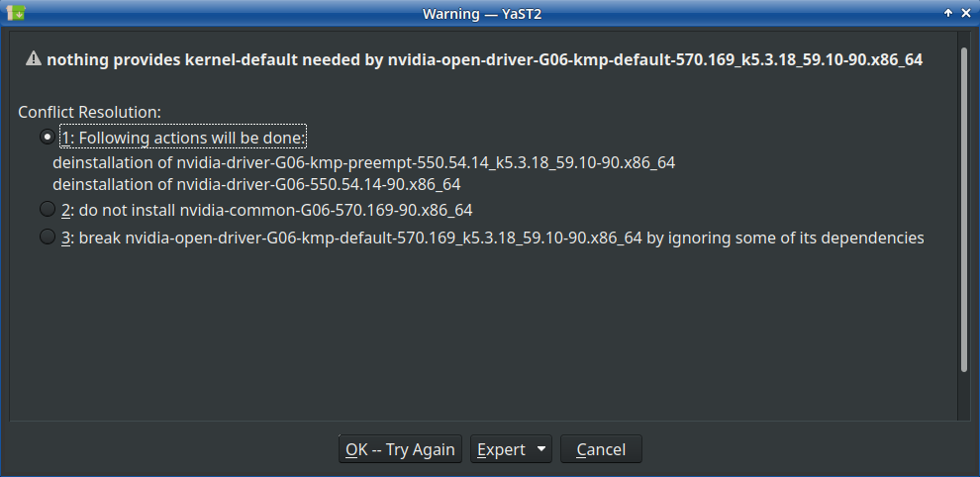The height and width of the screenshot is (477, 980).
Task: Click the YaST2 app icon in title bar
Action: click(x=16, y=13)
